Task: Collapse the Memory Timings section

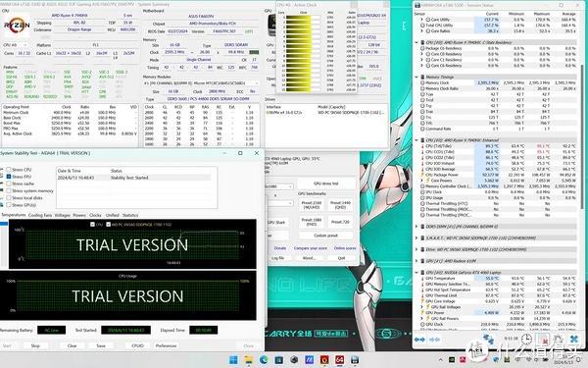Action: coord(416,77)
